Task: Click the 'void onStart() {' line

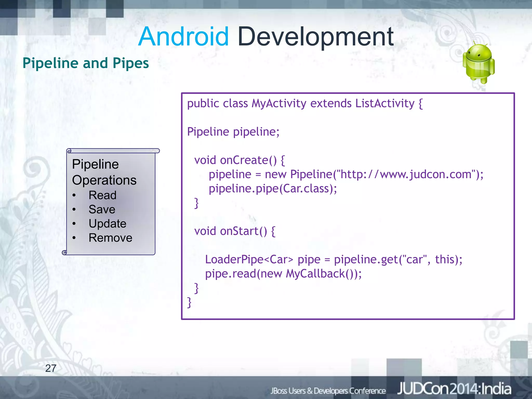Action: (235, 231)
